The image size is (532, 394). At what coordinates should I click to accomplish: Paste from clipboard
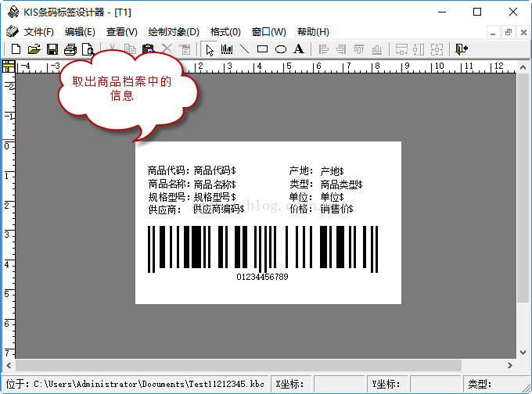[x=149, y=49]
